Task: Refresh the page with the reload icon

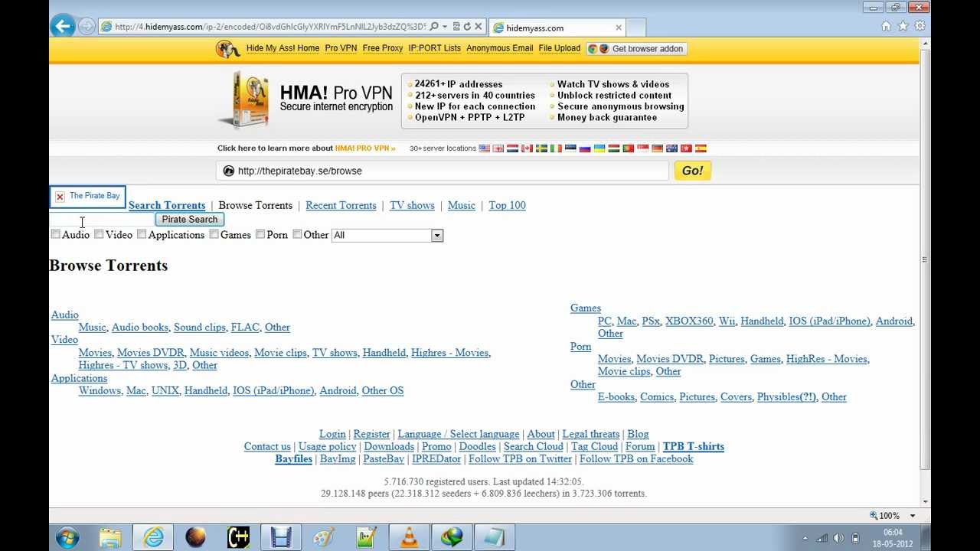Action: (467, 26)
